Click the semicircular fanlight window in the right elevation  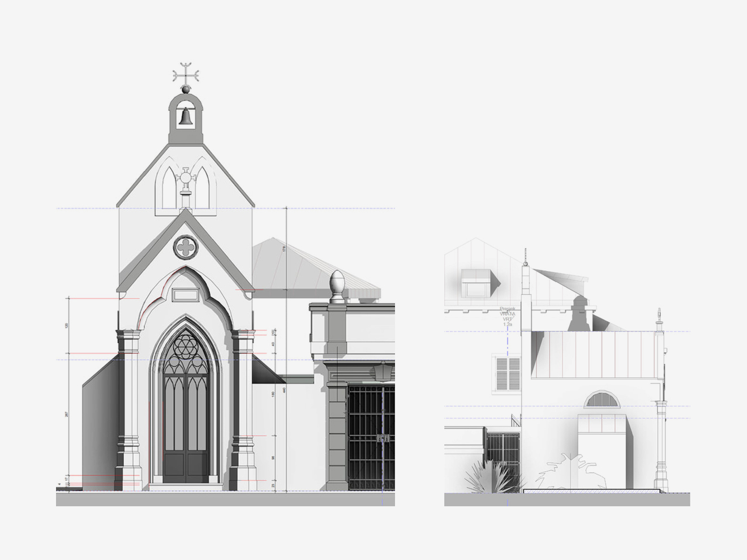tap(602, 400)
